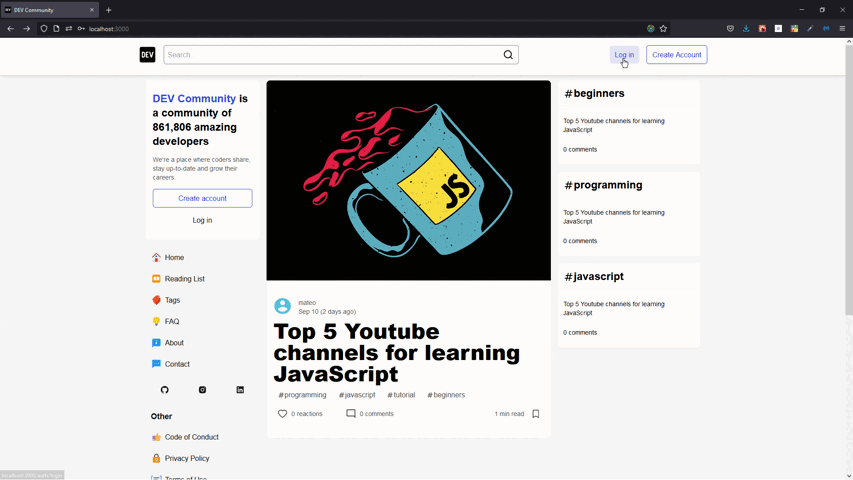Click mateo's author avatar
The width and height of the screenshot is (853, 480).
(x=282, y=306)
